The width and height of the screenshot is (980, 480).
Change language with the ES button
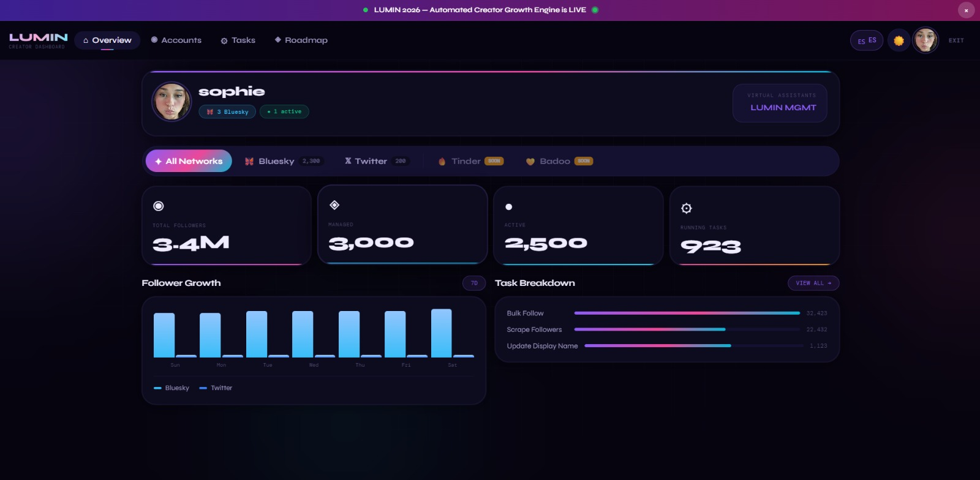point(867,40)
